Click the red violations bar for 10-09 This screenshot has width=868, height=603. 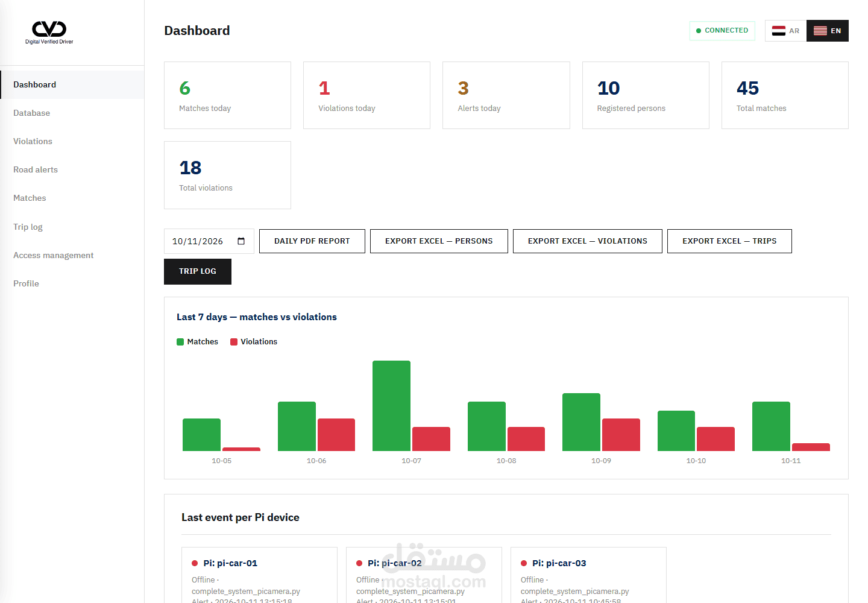pyautogui.click(x=621, y=435)
